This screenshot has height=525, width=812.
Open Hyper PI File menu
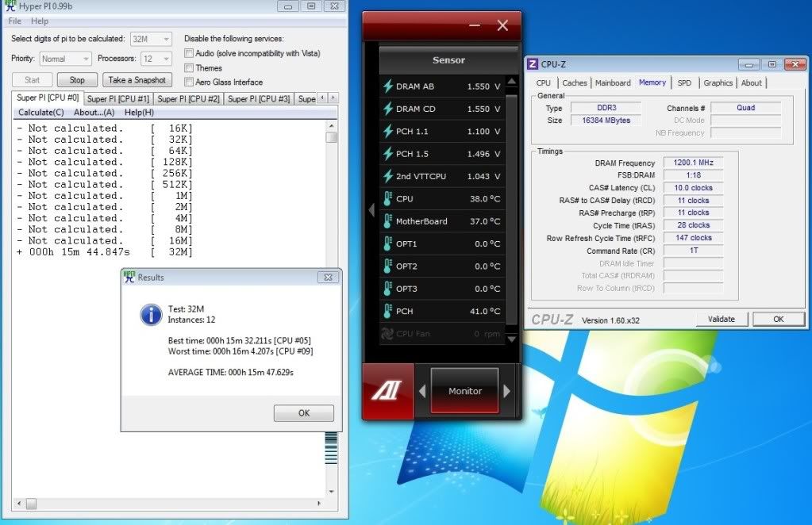[14, 21]
